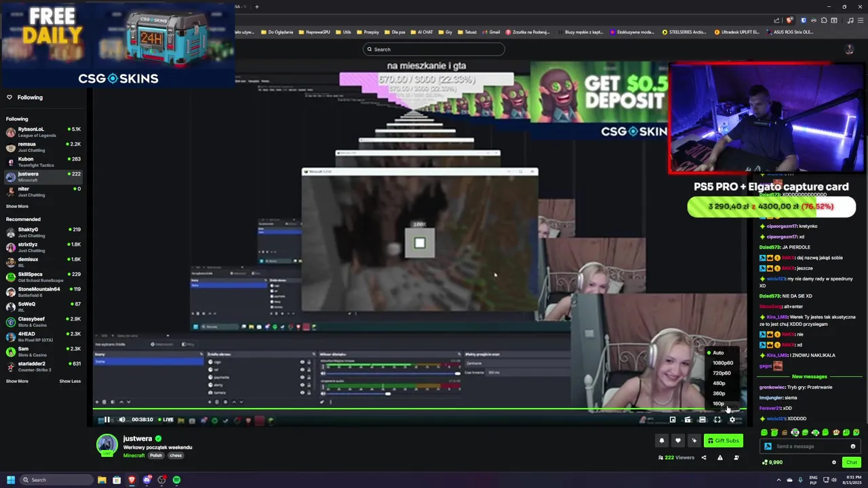The image size is (868, 488).
Task: Open the Windows Start menu
Action: (10, 480)
